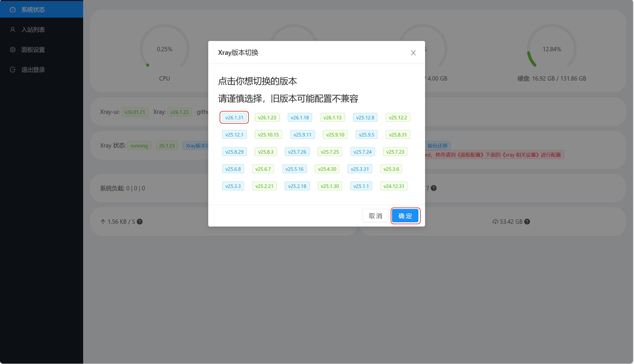Select version v25.7.24

click(362, 152)
